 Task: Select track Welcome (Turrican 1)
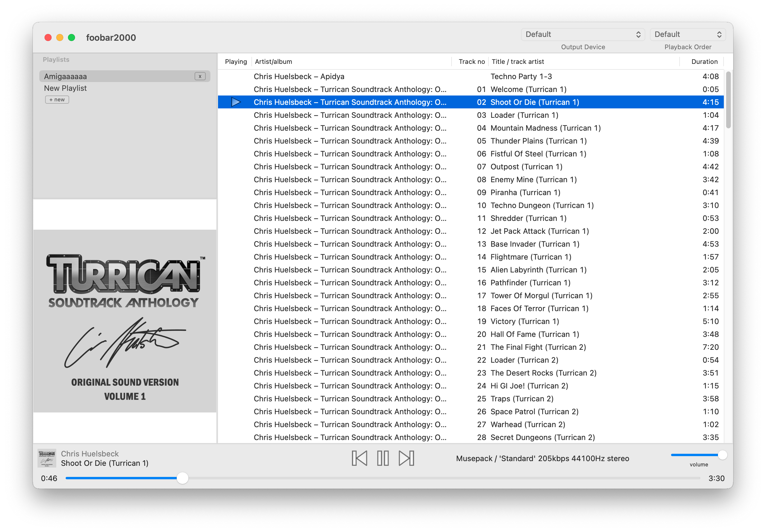click(471, 89)
